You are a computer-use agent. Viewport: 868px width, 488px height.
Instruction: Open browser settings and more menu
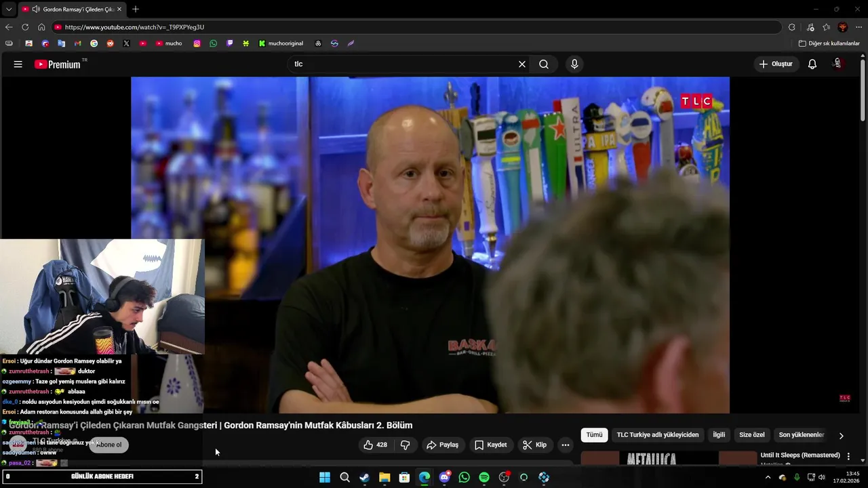[859, 27]
